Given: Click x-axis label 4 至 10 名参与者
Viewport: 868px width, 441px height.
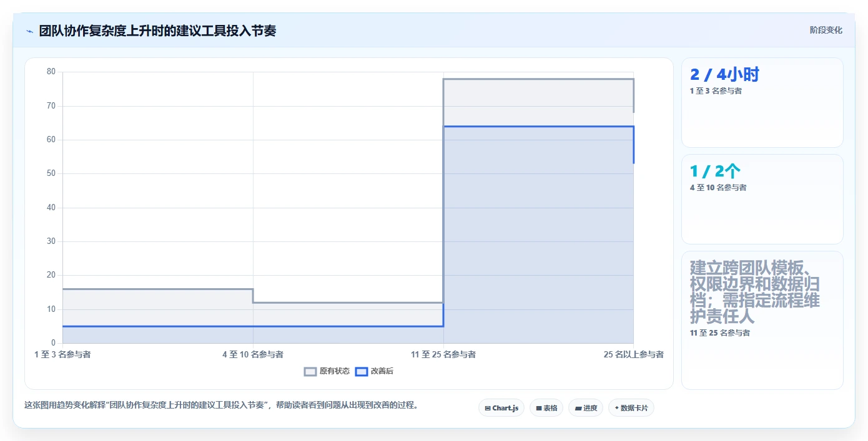Looking at the screenshot, I should [253, 354].
